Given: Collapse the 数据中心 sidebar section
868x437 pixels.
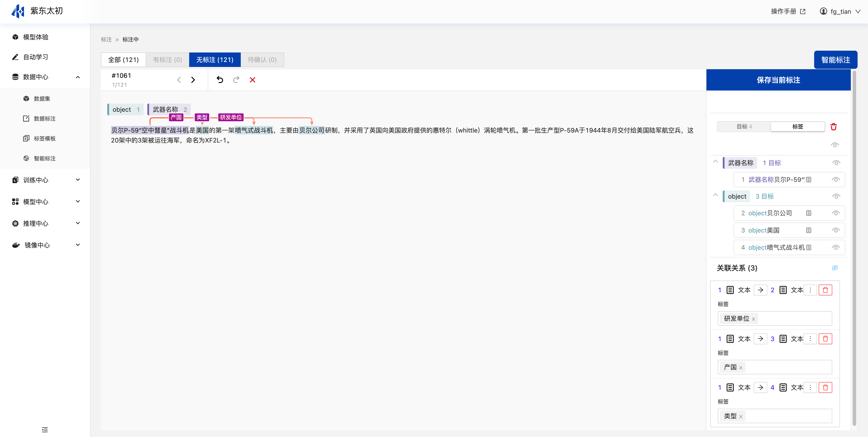Looking at the screenshot, I should tap(78, 77).
